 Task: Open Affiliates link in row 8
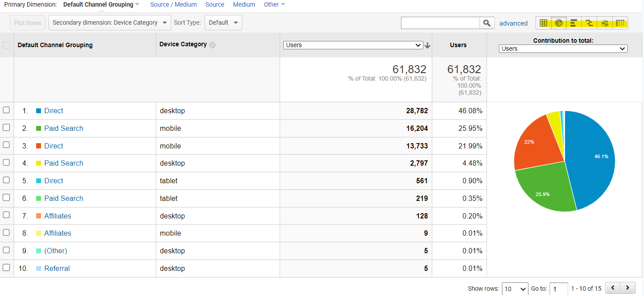[x=58, y=233]
